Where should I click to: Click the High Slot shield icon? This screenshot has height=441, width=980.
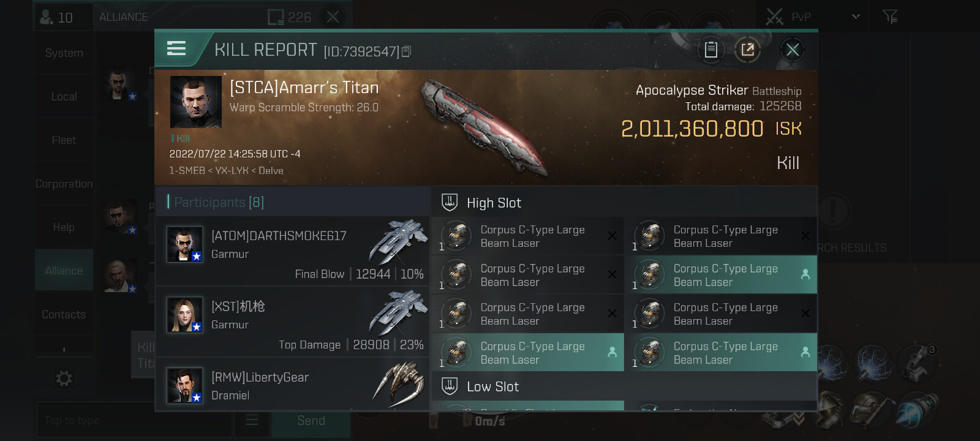pos(450,202)
